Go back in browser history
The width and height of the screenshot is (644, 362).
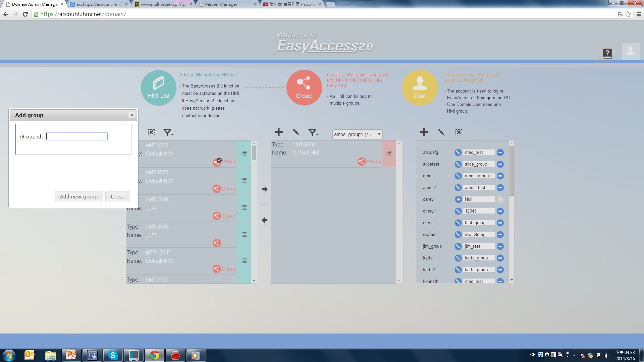point(6,14)
